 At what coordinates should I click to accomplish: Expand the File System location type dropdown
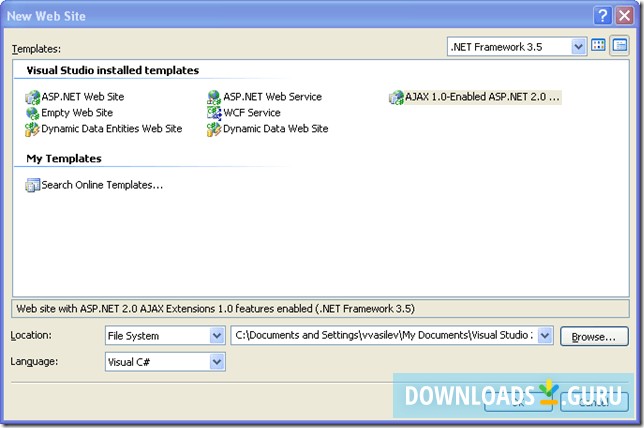pos(217,336)
